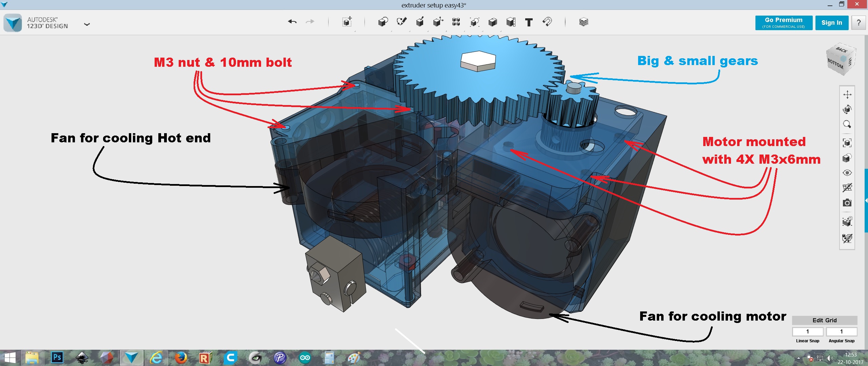This screenshot has width=868, height=366.
Task: Take a screenshot with the camera icon
Action: (x=847, y=203)
